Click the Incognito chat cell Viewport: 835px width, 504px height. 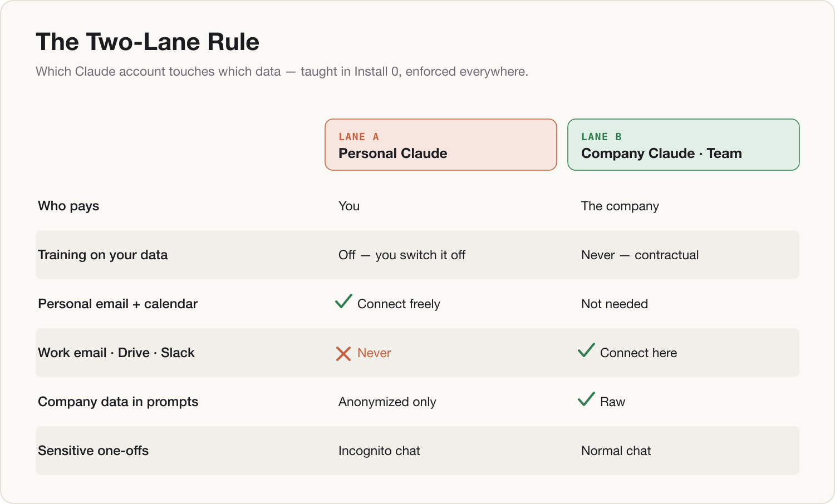point(379,451)
